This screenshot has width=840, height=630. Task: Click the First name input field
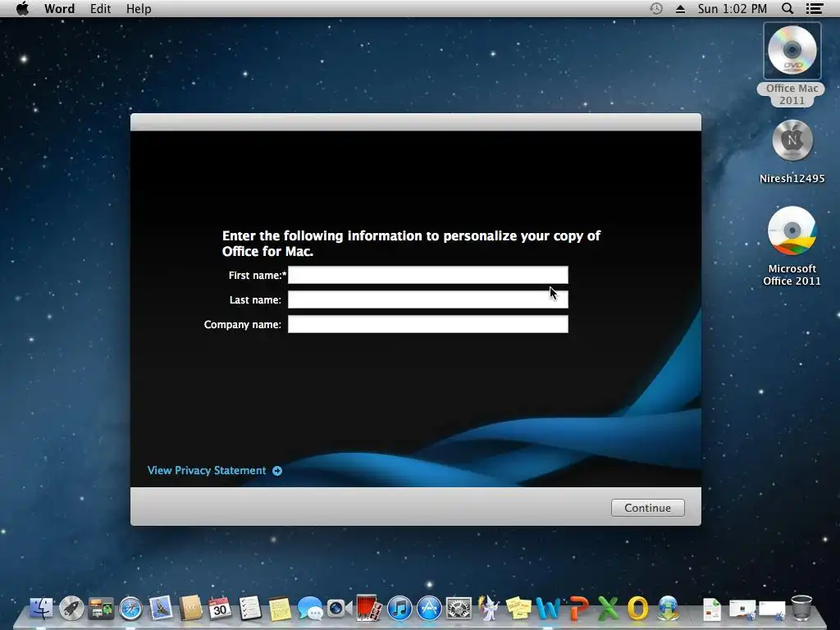pos(428,275)
